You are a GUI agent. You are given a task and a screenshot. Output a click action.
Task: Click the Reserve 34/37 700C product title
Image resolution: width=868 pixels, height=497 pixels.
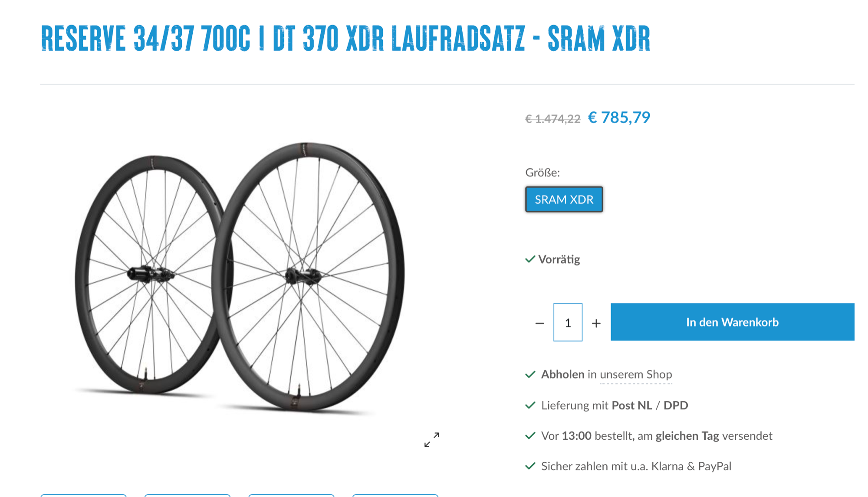click(345, 38)
